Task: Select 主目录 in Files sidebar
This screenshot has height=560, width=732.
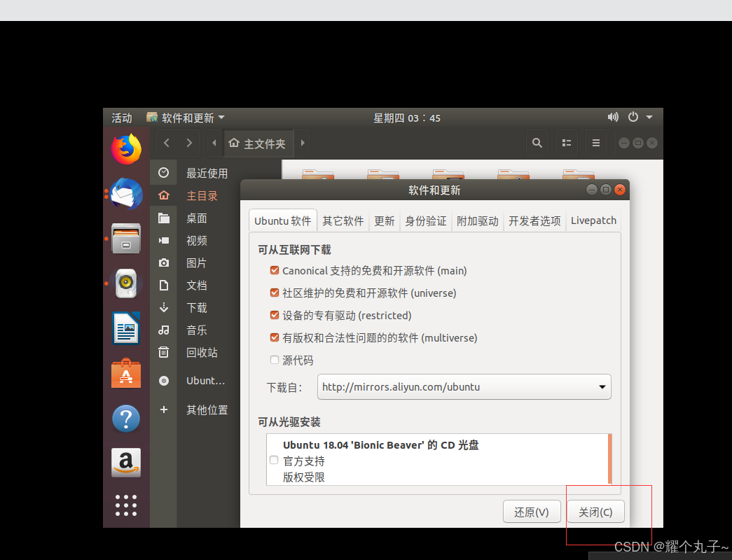Action: click(202, 195)
